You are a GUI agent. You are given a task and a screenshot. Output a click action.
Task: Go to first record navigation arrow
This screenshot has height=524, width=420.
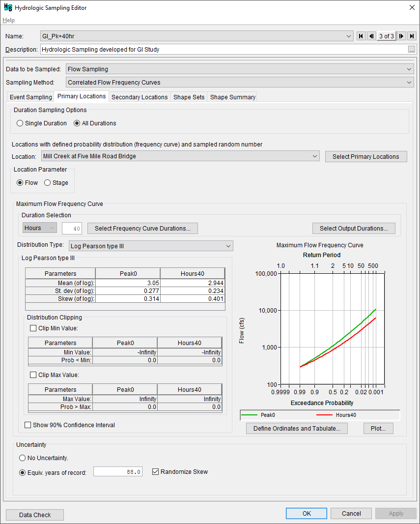(x=361, y=36)
